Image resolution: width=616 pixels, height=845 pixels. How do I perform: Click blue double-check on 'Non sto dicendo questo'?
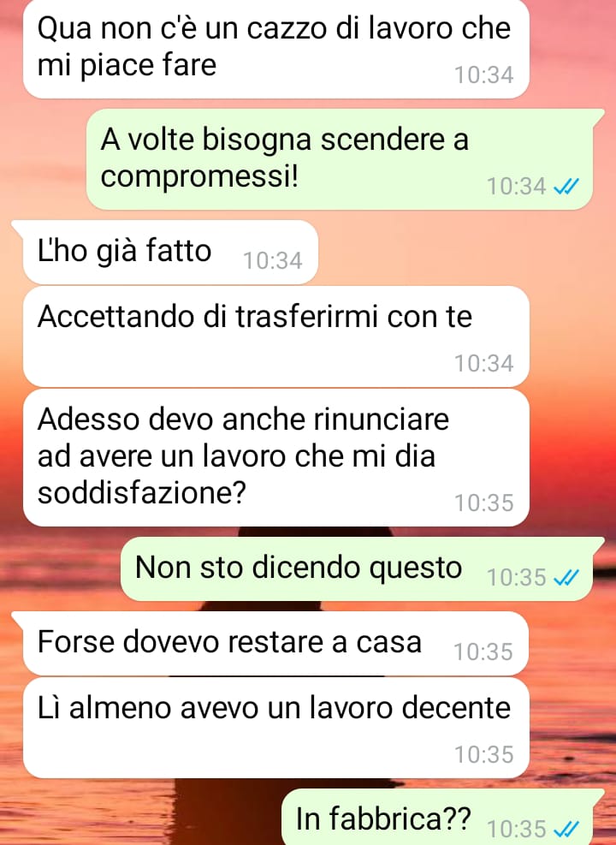point(566,578)
